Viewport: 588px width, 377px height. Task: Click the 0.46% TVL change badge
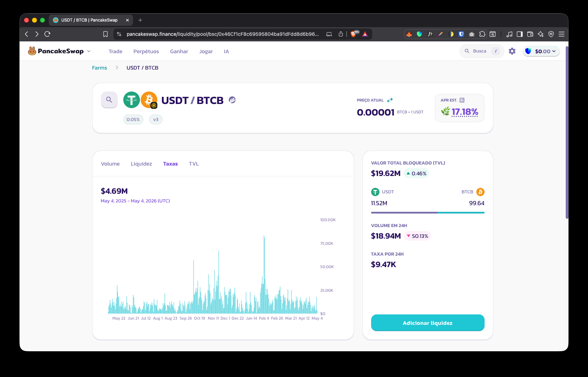pos(416,174)
